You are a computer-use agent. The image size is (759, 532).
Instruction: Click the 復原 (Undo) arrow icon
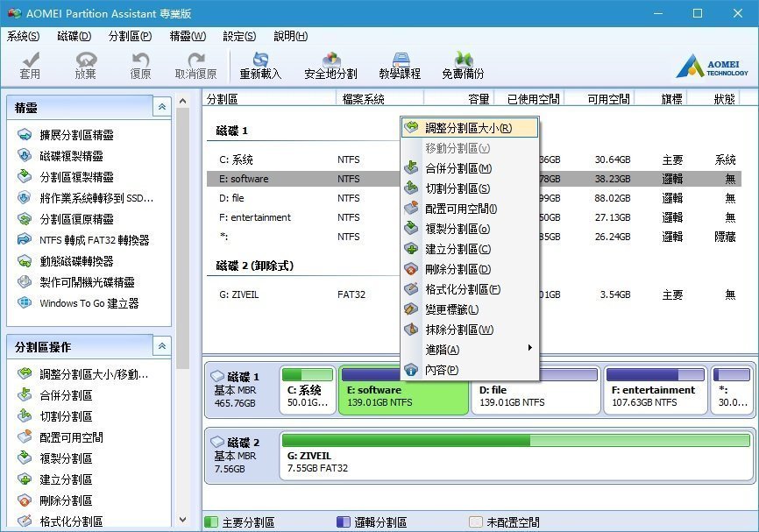[x=140, y=60]
